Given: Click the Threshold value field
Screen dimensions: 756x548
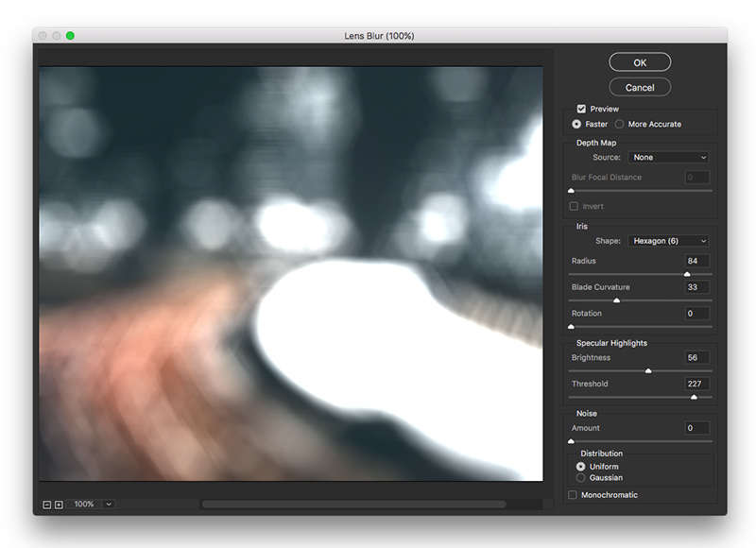Looking at the screenshot, I should (697, 384).
